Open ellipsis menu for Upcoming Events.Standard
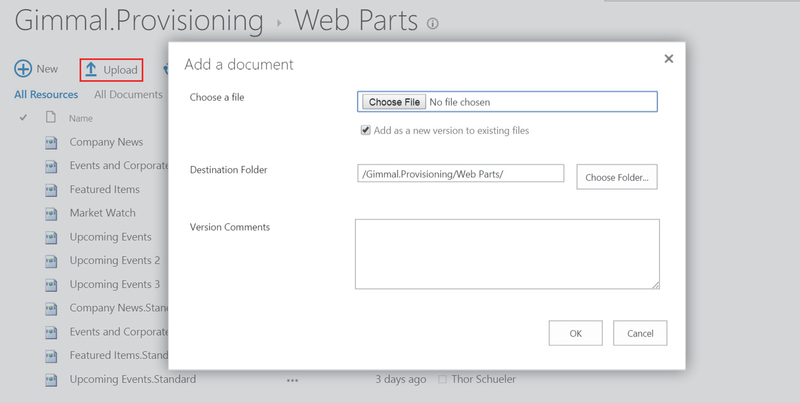800x403 pixels. tap(292, 380)
